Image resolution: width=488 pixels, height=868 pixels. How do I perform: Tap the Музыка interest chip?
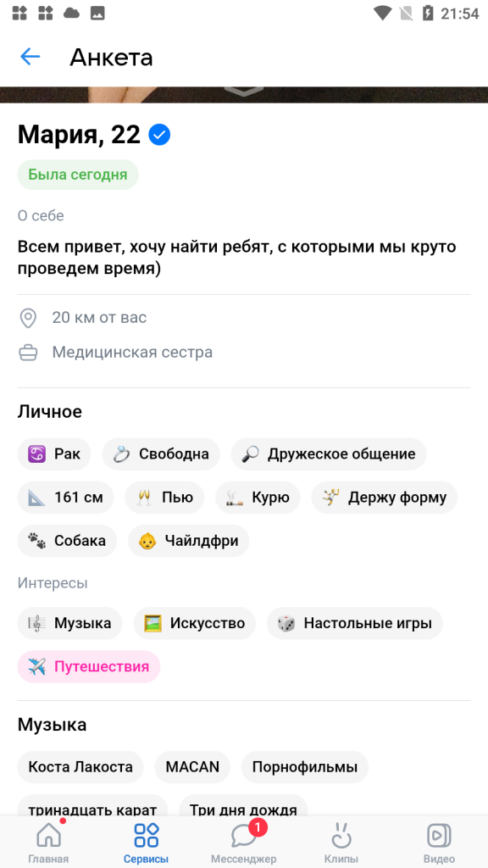coord(69,623)
